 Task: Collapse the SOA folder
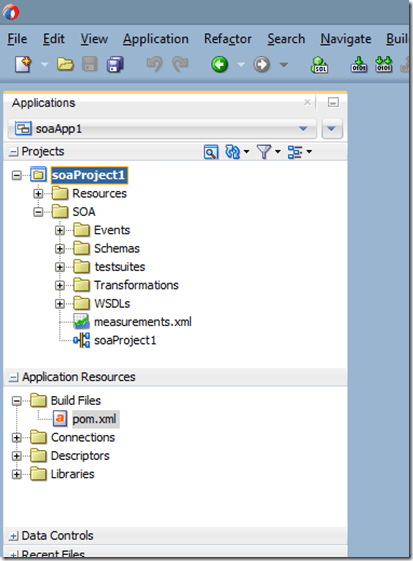tap(38, 212)
